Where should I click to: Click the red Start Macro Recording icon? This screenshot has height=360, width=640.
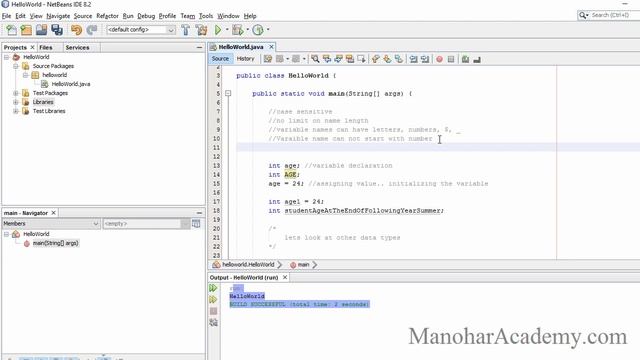439,59
